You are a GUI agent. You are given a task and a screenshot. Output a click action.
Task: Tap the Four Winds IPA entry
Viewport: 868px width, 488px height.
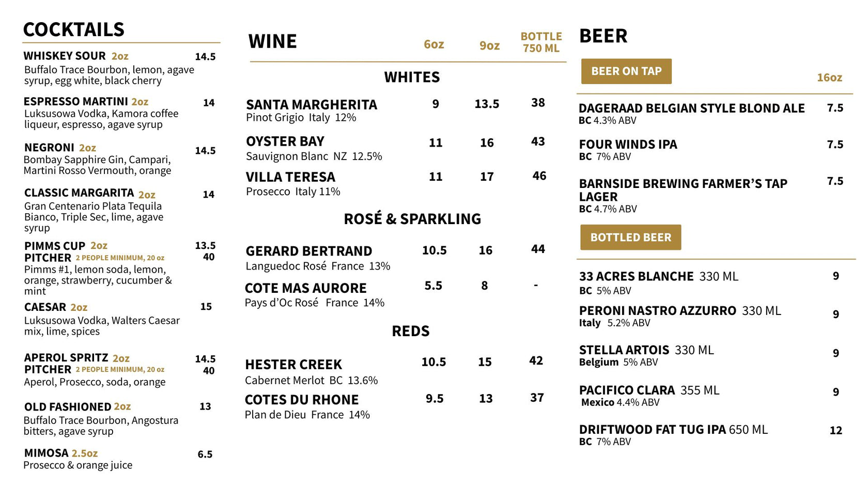628,145
